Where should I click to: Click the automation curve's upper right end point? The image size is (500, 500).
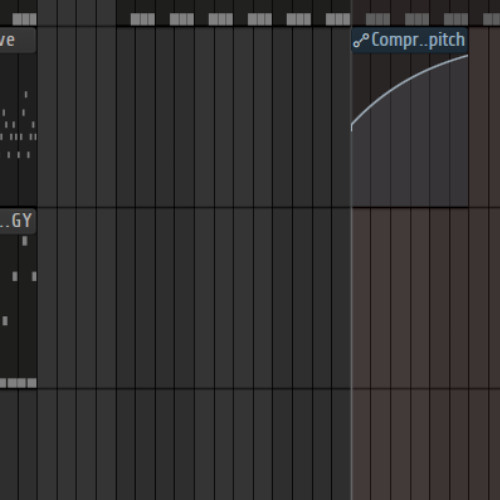467,56
